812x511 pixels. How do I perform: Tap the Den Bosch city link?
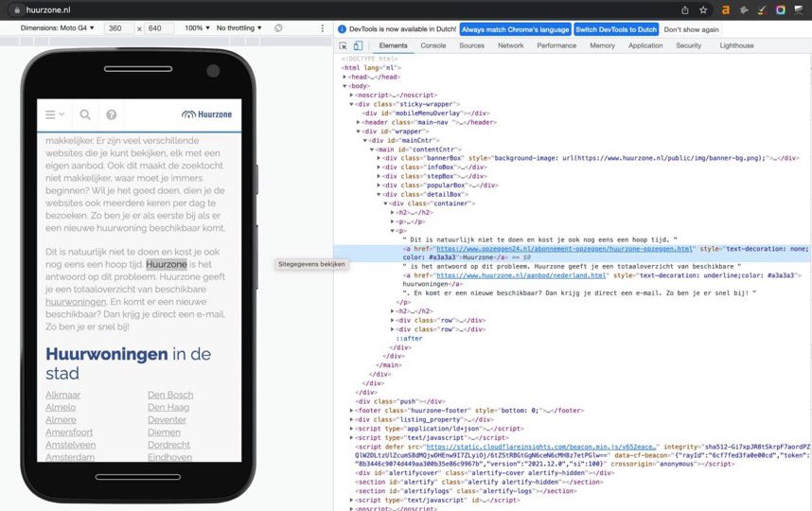170,395
